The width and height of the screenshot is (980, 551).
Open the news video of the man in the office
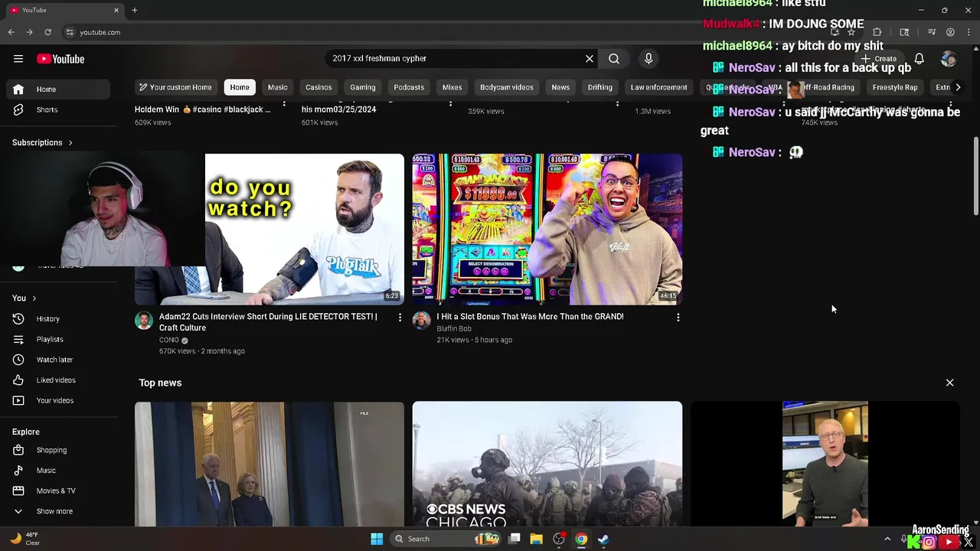click(825, 465)
